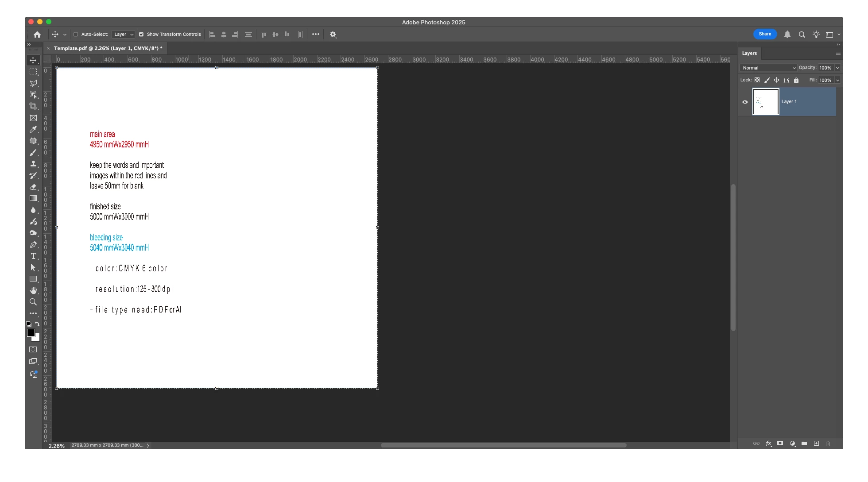Expand the Opacity 100% dropdown arrow

point(837,68)
